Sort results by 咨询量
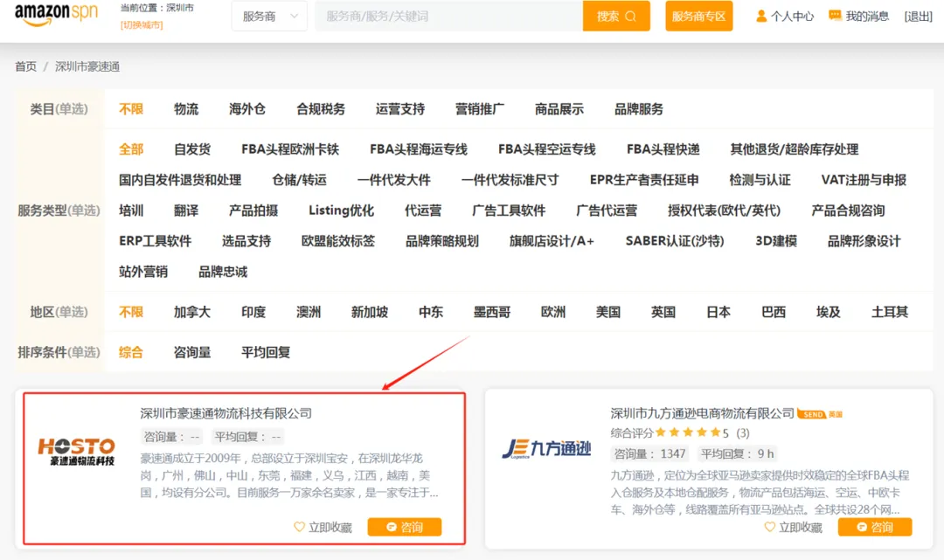 [192, 352]
